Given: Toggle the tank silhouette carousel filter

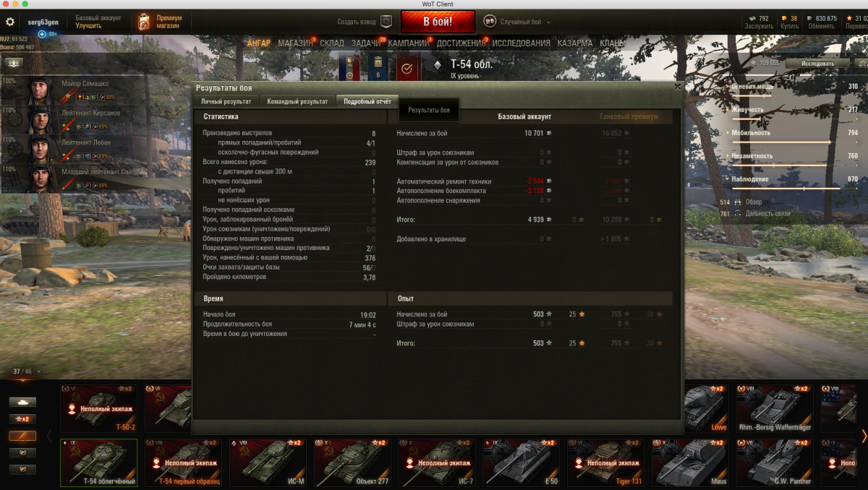Looking at the screenshot, I should pos(22,402).
